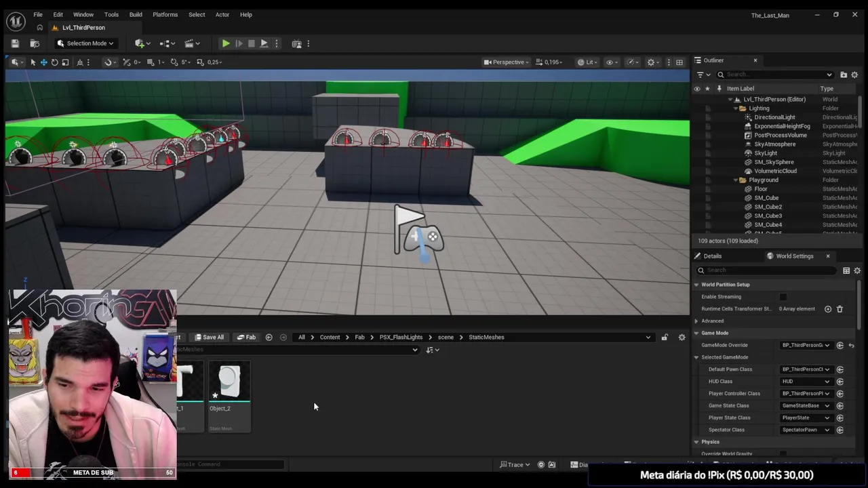Click the Outliner add folder icon
The width and height of the screenshot is (868, 488).
tap(844, 75)
